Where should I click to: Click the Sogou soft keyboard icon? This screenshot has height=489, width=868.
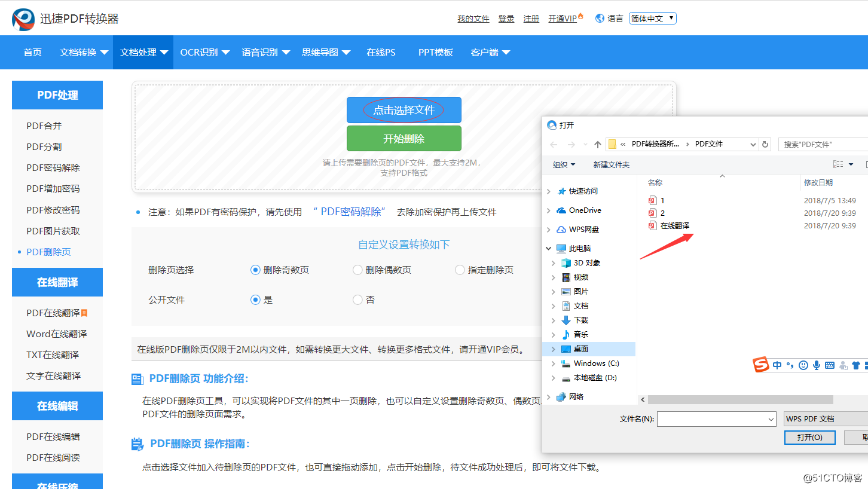830,365
